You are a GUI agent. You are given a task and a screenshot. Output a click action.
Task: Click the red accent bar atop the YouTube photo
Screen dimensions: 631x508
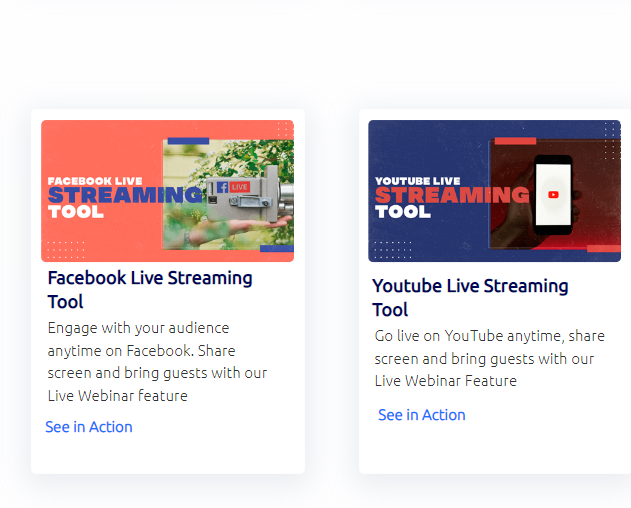click(x=515, y=141)
